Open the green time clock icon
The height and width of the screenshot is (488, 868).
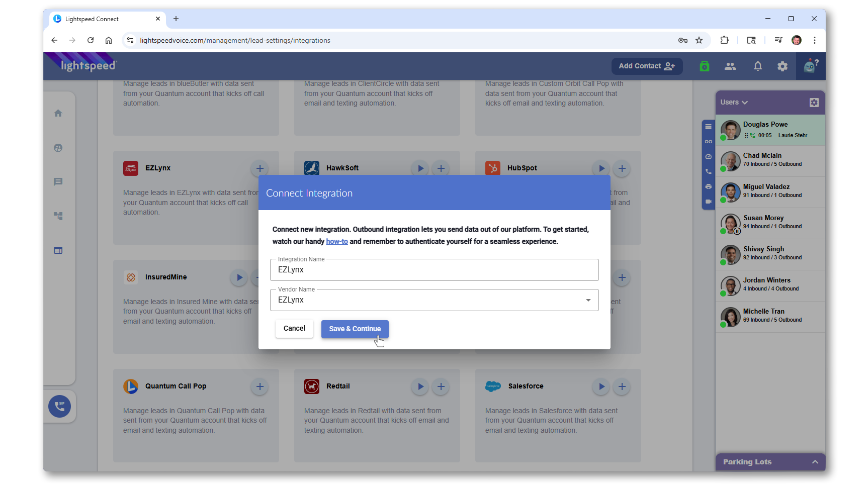[705, 66]
